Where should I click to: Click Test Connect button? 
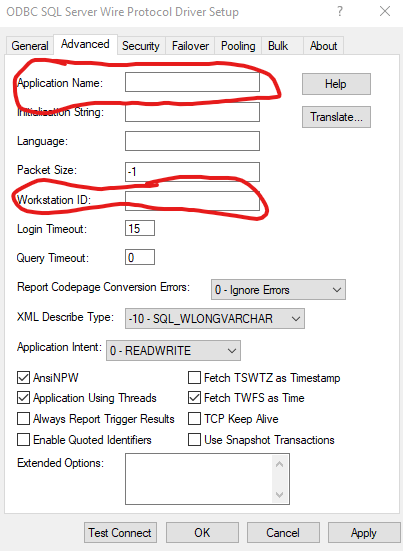pyautogui.click(x=120, y=533)
